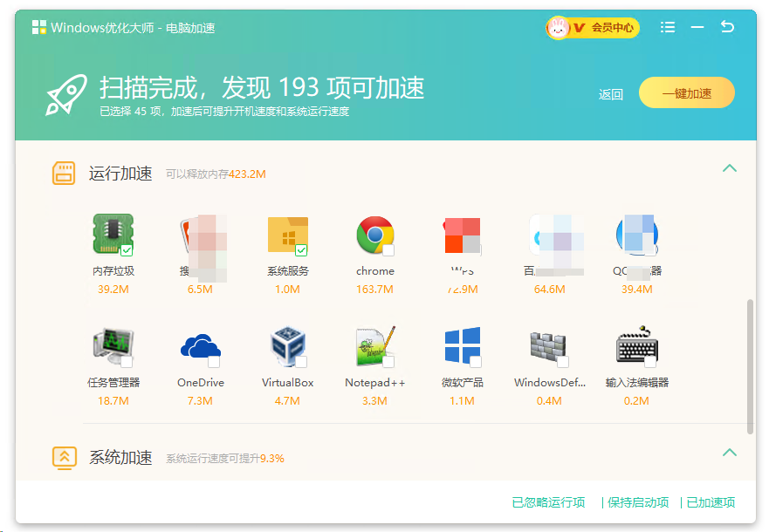769x532 pixels.
Task: Collapse the 系统加速 section chevron
Action: 730,452
